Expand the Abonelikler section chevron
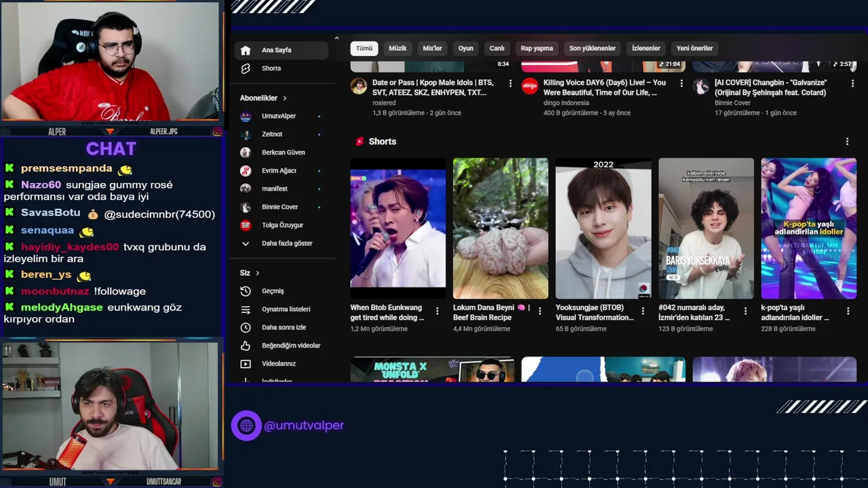 pyautogui.click(x=285, y=98)
